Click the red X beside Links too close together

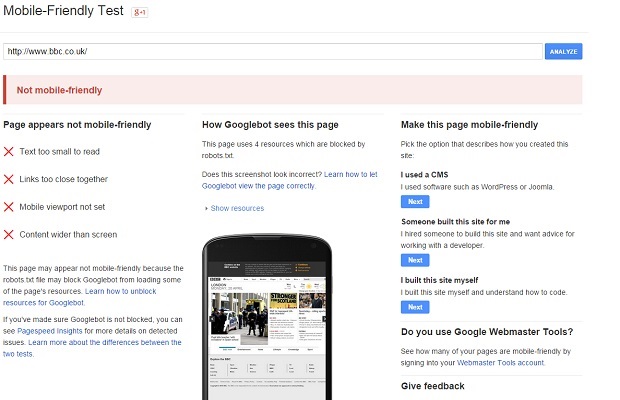(x=9, y=179)
